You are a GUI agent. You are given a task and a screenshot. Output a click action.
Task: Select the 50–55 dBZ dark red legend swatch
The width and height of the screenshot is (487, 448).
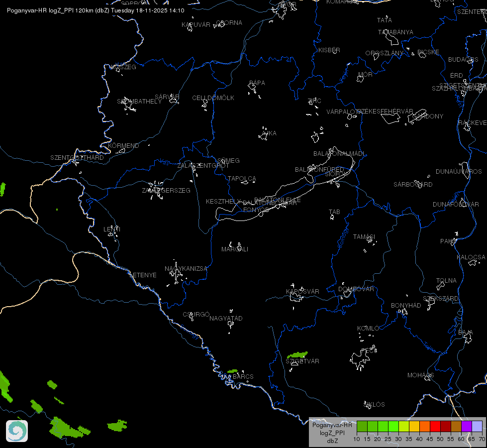pos(446,426)
